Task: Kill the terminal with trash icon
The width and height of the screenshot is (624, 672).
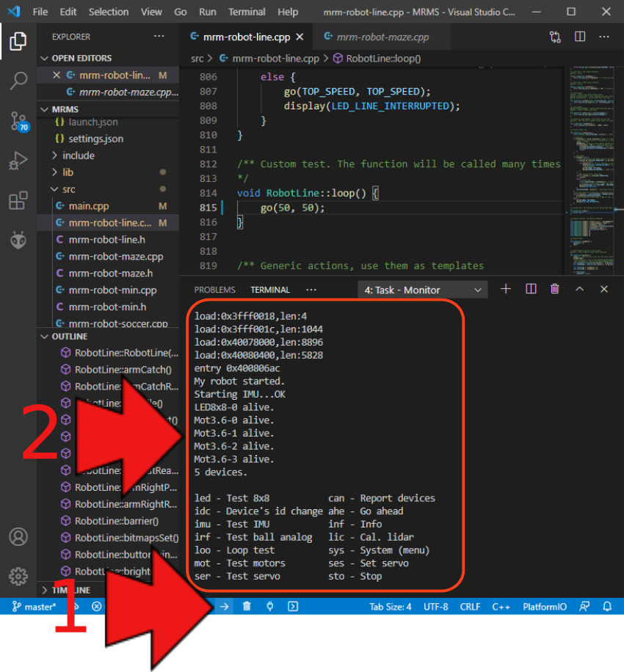Action: pos(555,289)
